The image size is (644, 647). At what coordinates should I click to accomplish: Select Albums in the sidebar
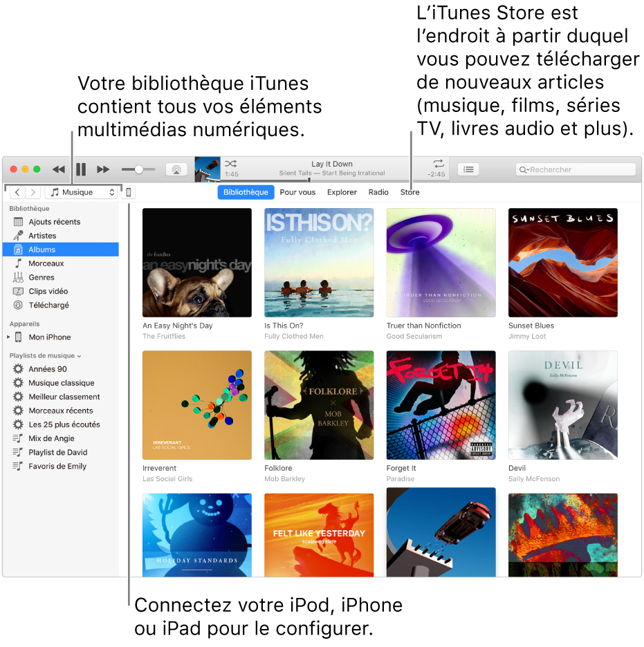[x=61, y=250]
